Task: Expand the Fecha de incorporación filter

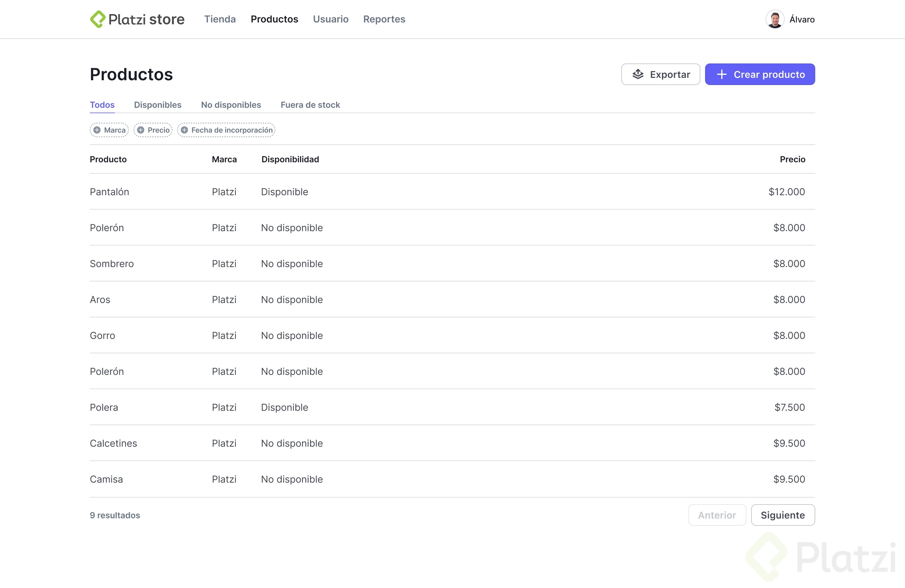Action: (x=232, y=130)
